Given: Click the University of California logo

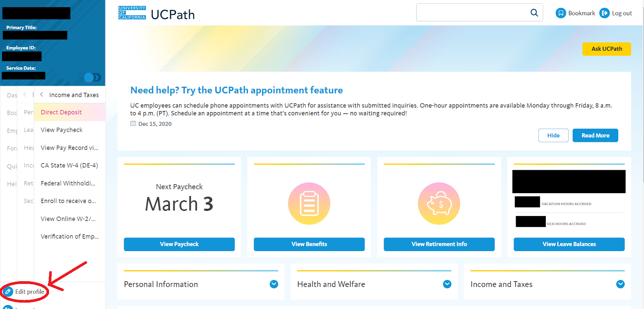Looking at the screenshot, I should coord(132,13).
